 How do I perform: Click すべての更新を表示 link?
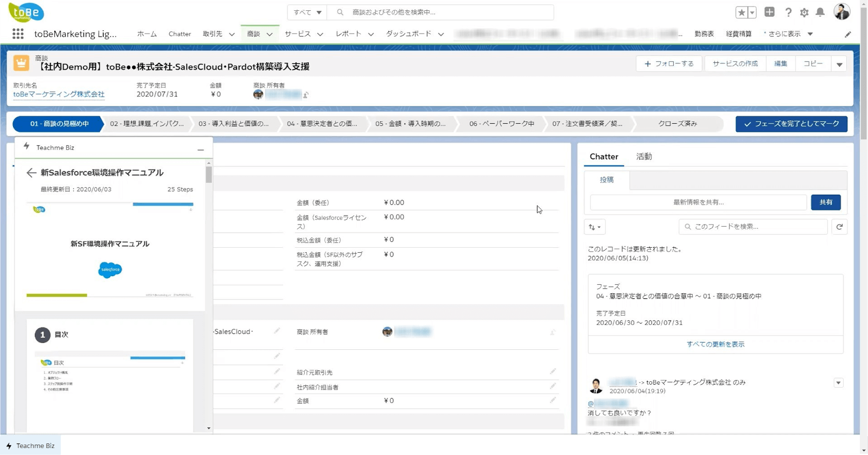click(x=716, y=344)
